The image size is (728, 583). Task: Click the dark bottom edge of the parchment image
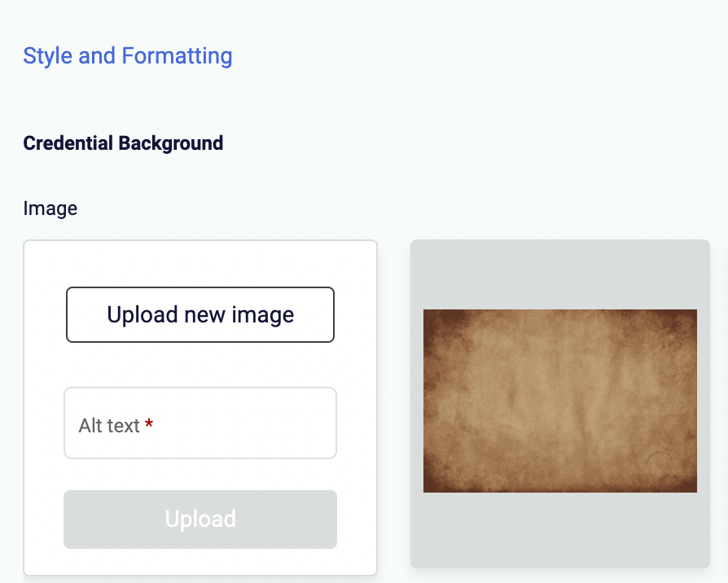[x=560, y=488]
